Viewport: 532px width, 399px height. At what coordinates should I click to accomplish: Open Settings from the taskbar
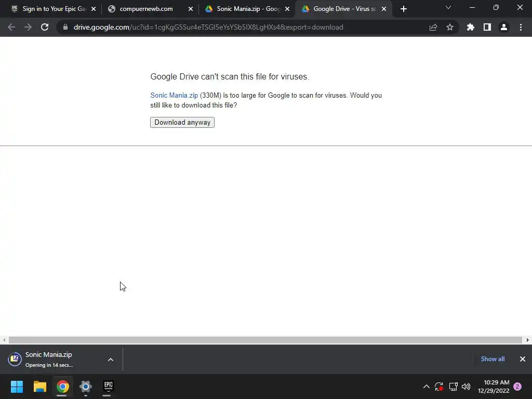click(x=86, y=387)
